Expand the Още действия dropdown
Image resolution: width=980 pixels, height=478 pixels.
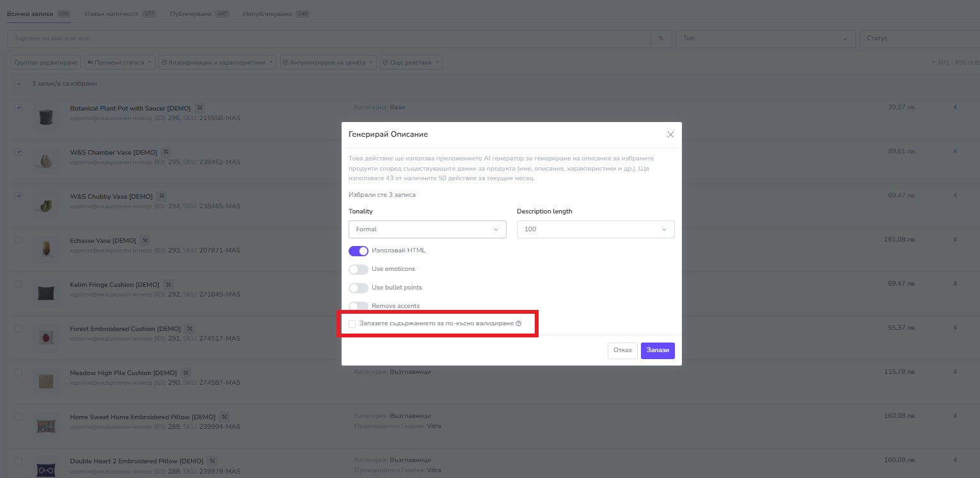pos(411,63)
